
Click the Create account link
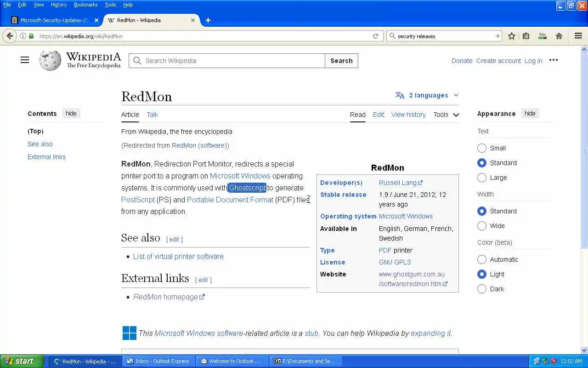tap(498, 61)
